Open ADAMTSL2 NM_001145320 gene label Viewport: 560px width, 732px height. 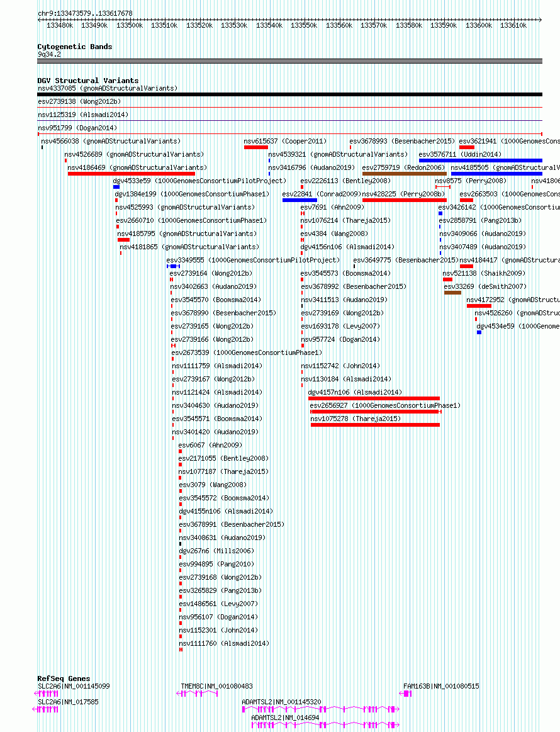281,702
